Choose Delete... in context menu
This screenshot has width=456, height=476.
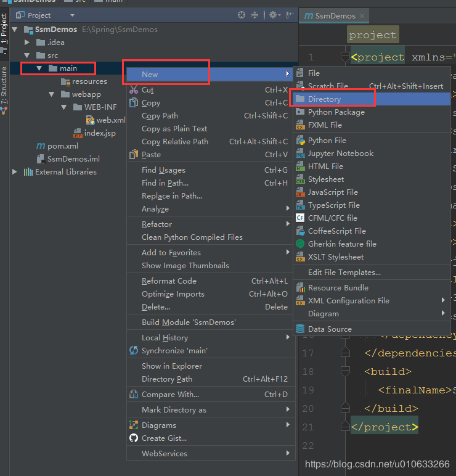pos(211,307)
